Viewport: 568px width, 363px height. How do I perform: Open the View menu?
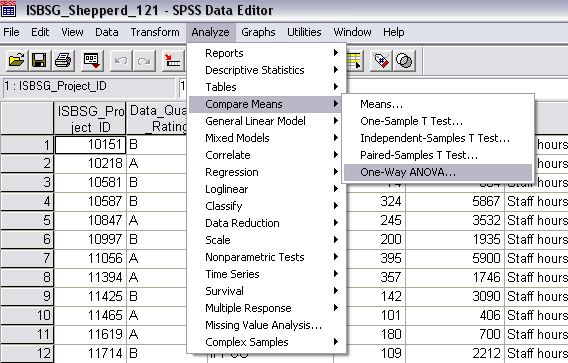pyautogui.click(x=72, y=32)
